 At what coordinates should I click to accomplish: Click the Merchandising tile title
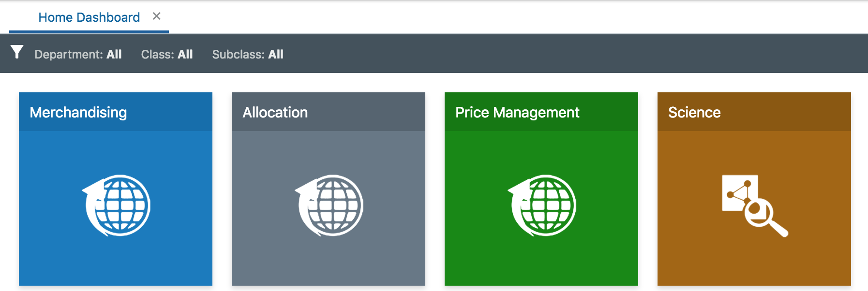(x=78, y=112)
